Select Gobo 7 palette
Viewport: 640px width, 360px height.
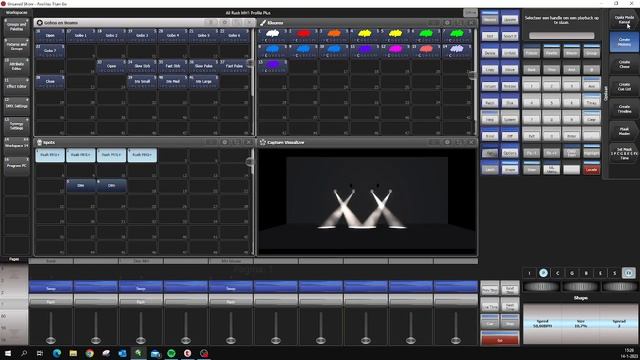click(50, 51)
